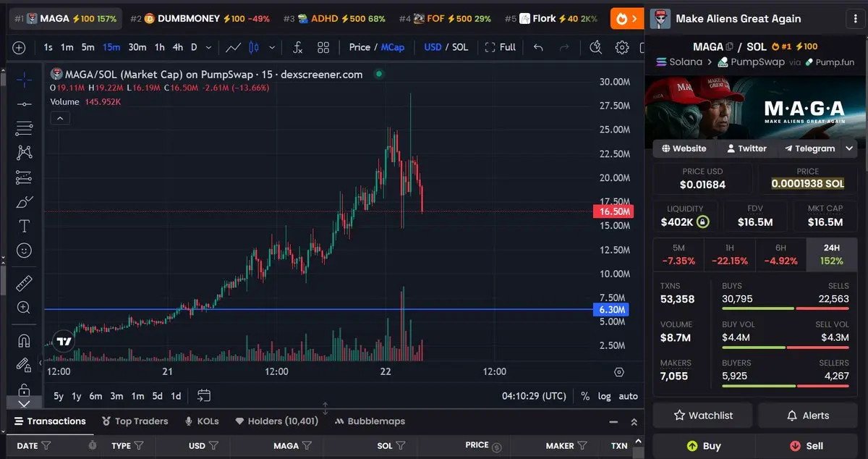
Task: Open the 04:10:29 (UTC) timezone menu
Action: click(534, 396)
